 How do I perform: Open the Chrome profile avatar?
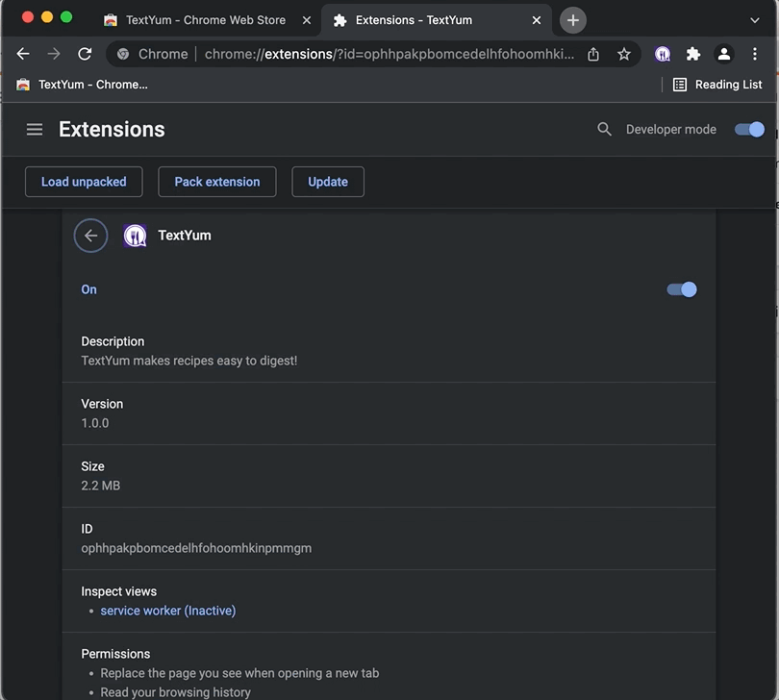[x=724, y=54]
